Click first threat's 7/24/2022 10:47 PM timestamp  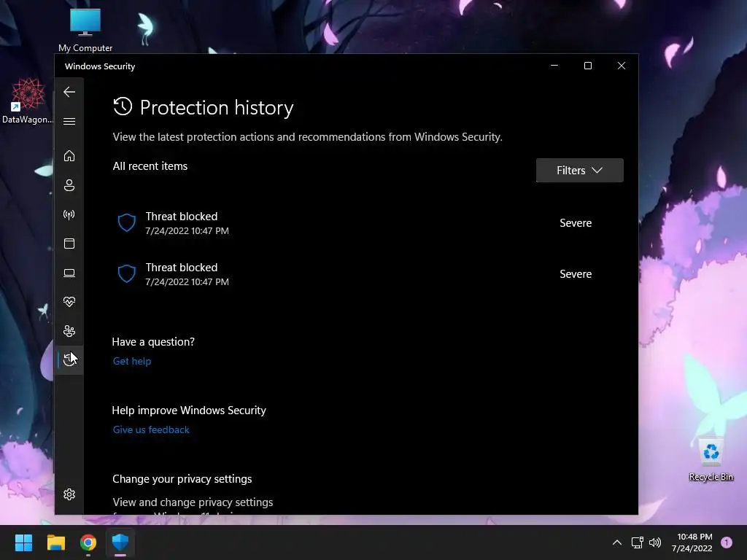pyautogui.click(x=187, y=231)
